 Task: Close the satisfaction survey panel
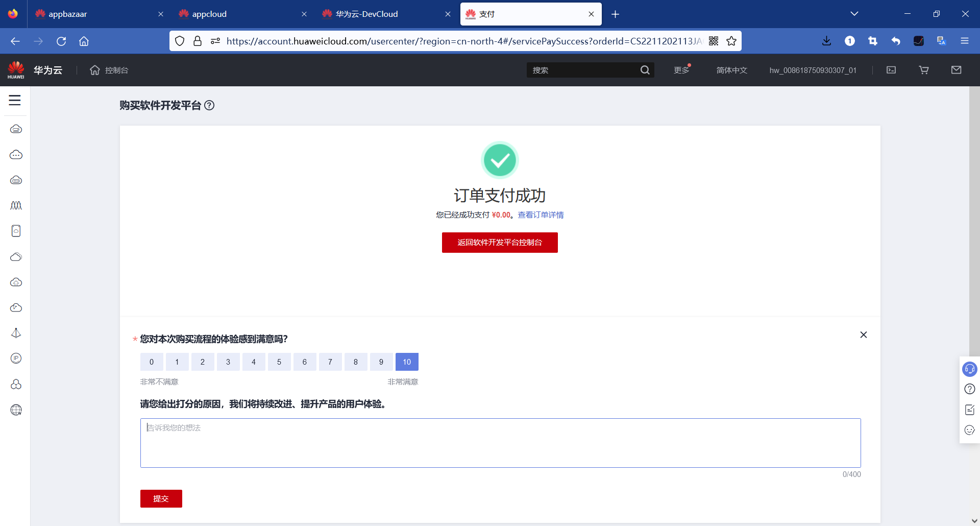[x=864, y=334]
